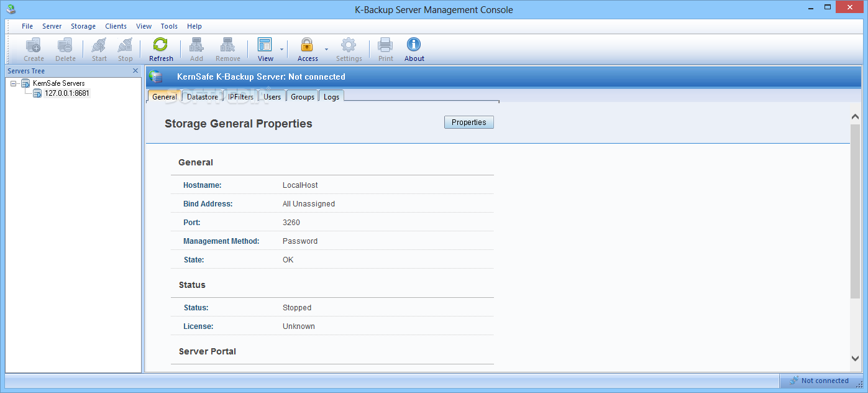Image resolution: width=868 pixels, height=393 pixels.
Task: Open the Server menu
Action: [52, 26]
